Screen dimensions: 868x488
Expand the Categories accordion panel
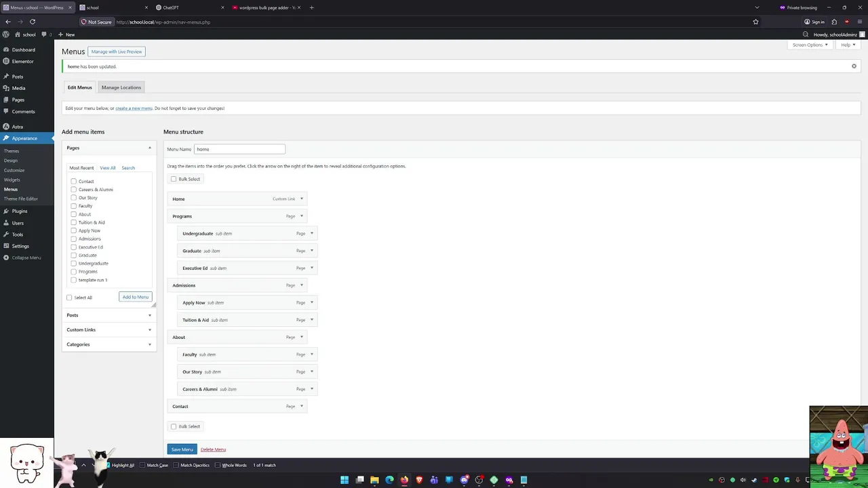pyautogui.click(x=108, y=344)
